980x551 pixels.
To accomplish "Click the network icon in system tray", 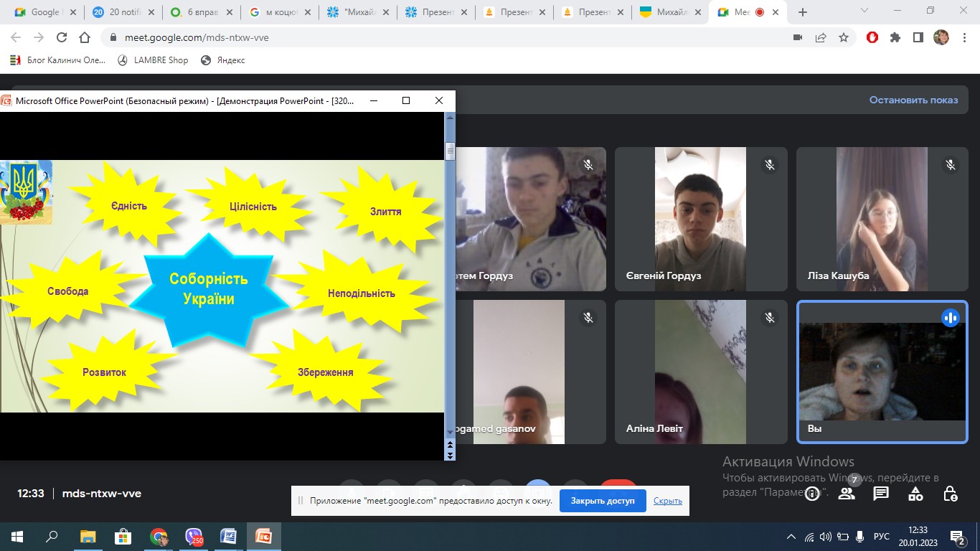I will [809, 537].
